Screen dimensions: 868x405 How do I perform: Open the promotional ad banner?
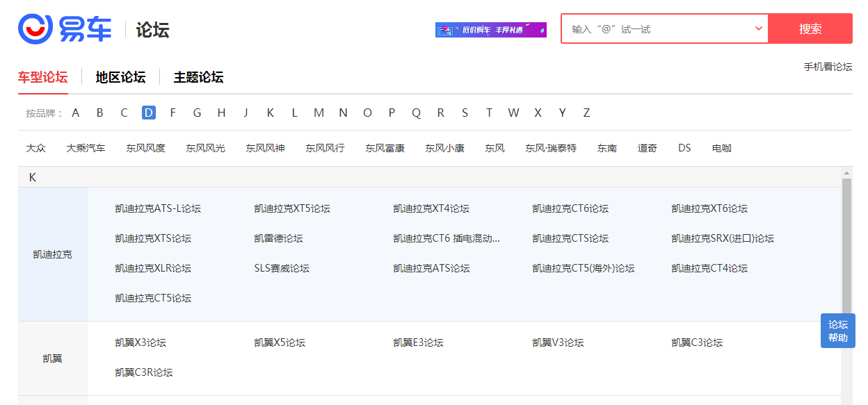[x=490, y=30]
